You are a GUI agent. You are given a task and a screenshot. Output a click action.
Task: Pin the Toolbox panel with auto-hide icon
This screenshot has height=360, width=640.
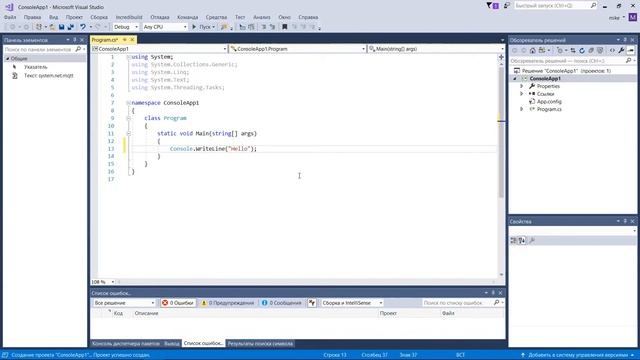[75, 40]
